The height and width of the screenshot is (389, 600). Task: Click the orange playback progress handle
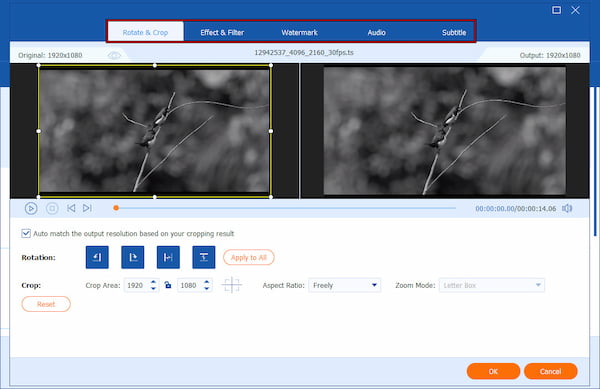116,208
